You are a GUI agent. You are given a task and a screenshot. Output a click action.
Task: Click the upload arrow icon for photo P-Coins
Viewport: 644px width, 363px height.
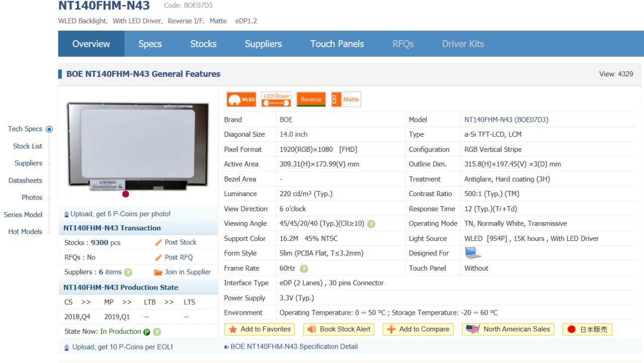[66, 214]
